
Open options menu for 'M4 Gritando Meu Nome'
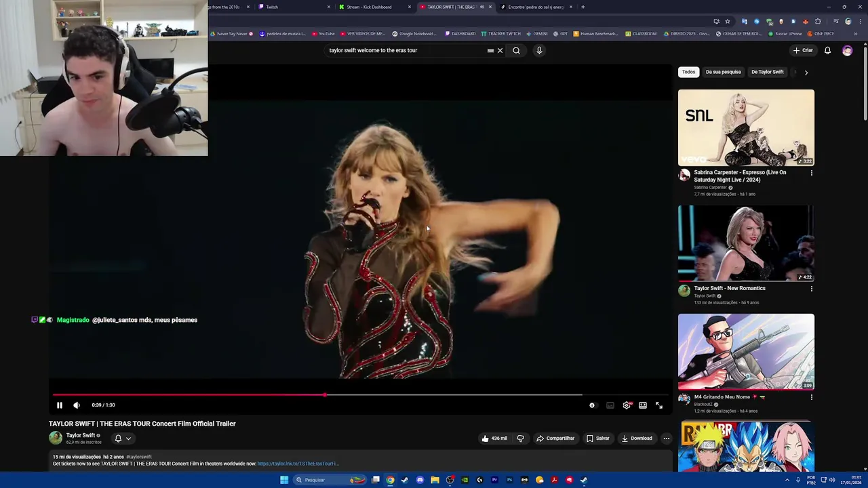click(811, 397)
